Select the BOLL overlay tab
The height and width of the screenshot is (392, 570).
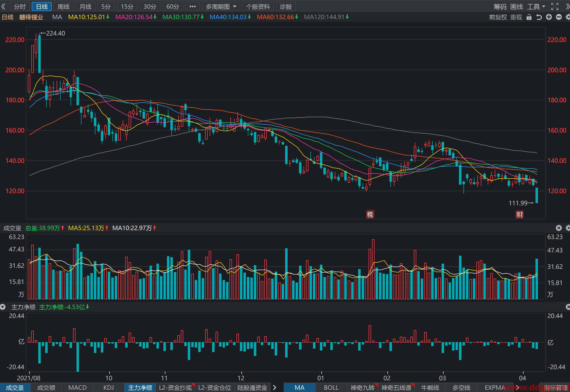pyautogui.click(x=331, y=388)
